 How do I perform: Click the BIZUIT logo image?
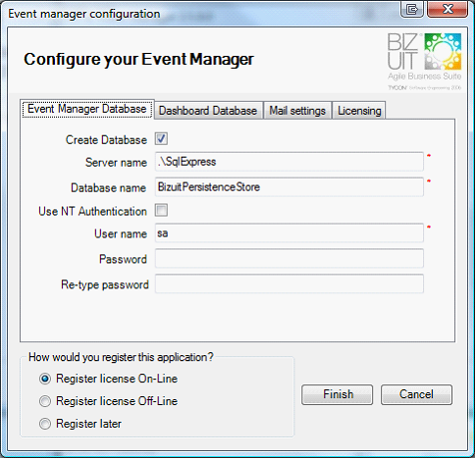pyautogui.click(x=424, y=61)
